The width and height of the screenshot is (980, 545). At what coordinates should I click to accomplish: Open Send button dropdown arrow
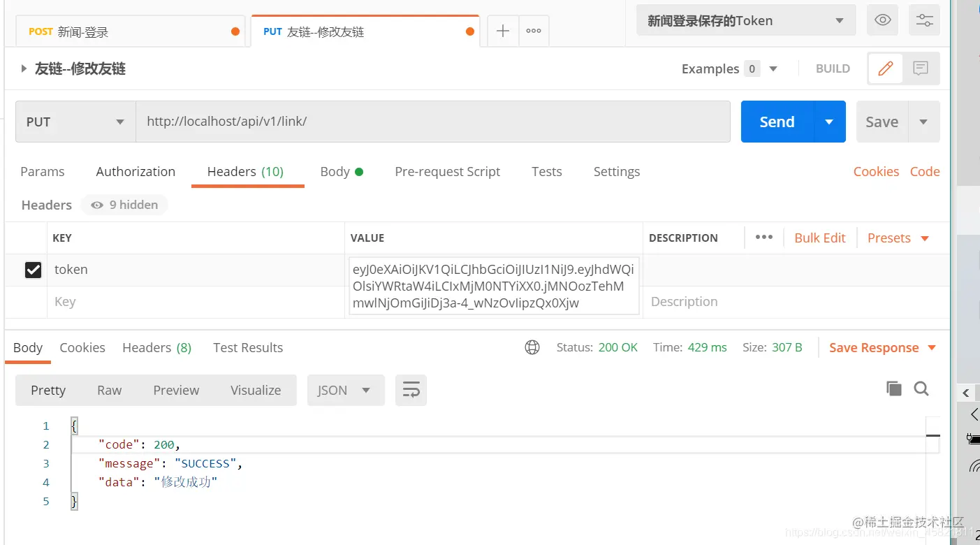click(x=829, y=122)
